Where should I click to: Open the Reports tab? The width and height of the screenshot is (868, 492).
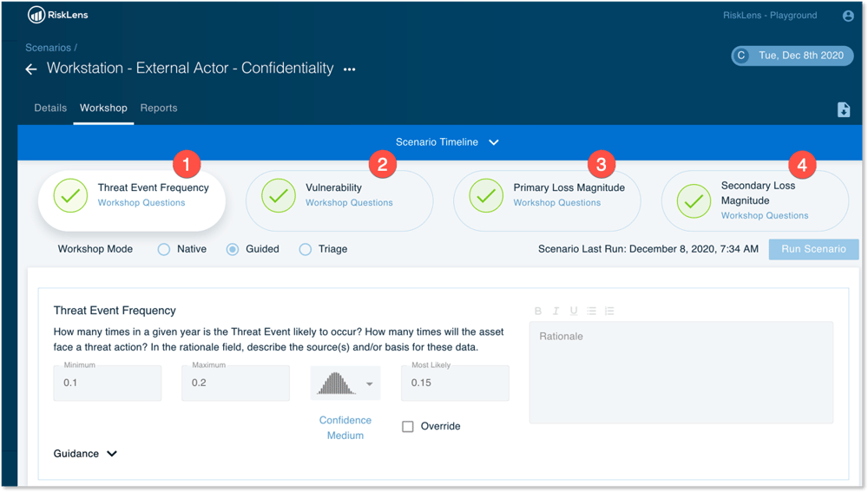[x=159, y=108]
